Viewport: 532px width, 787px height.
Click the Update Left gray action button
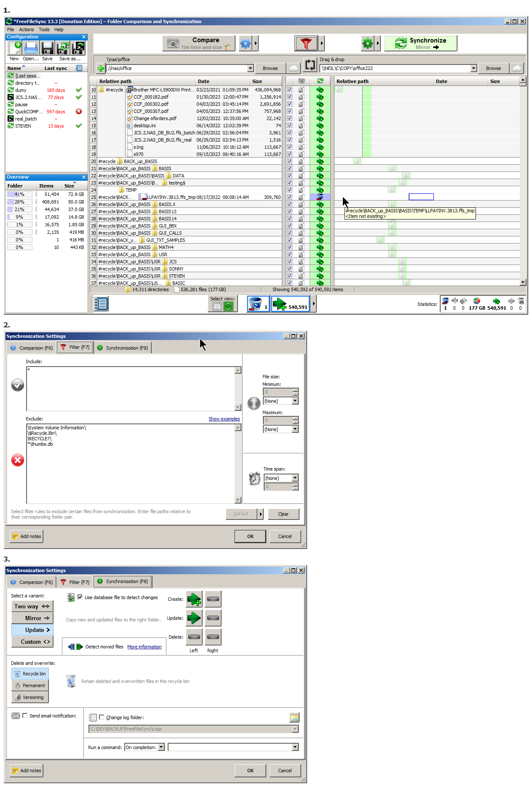[213, 618]
